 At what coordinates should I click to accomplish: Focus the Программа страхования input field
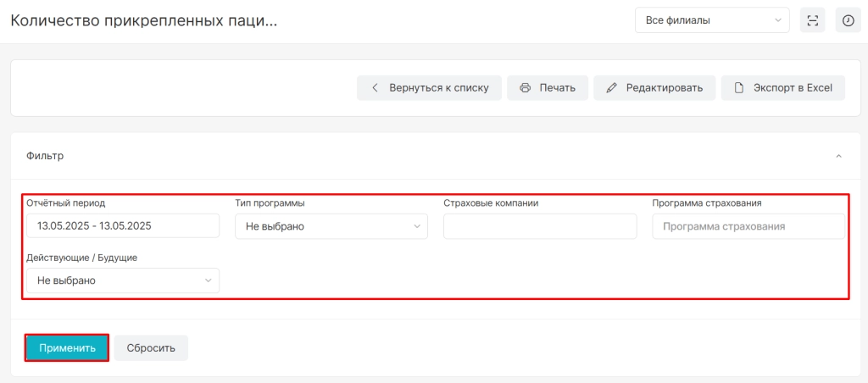click(x=748, y=226)
